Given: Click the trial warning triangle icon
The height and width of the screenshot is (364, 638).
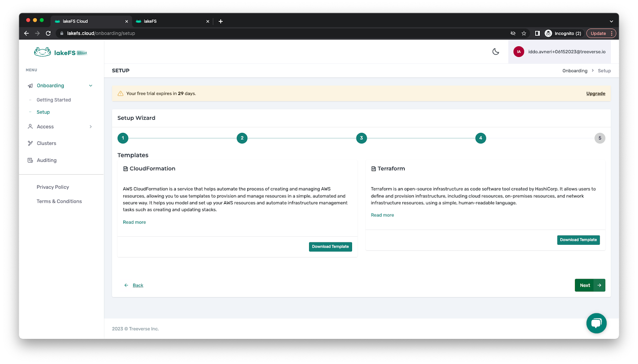Looking at the screenshot, I should [x=120, y=94].
